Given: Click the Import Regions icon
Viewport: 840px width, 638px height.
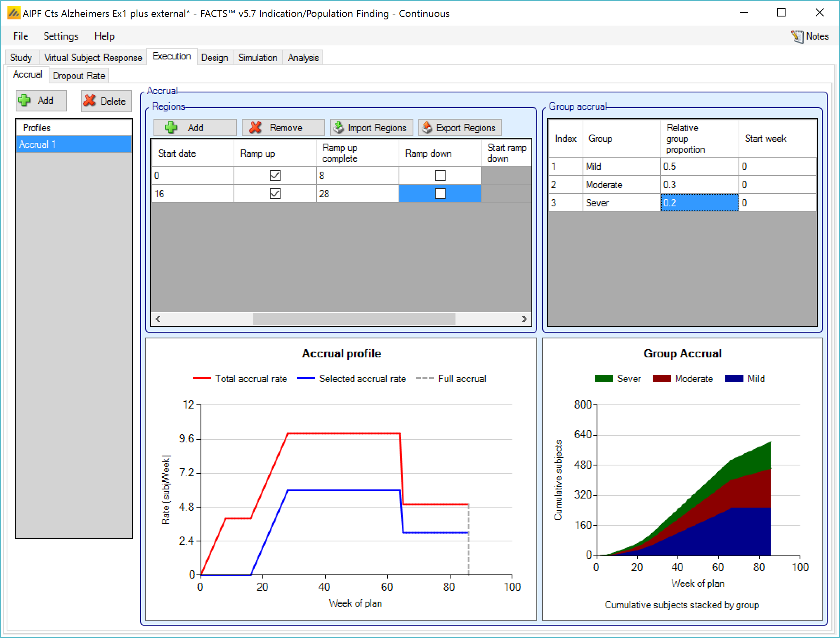Looking at the screenshot, I should 339,128.
